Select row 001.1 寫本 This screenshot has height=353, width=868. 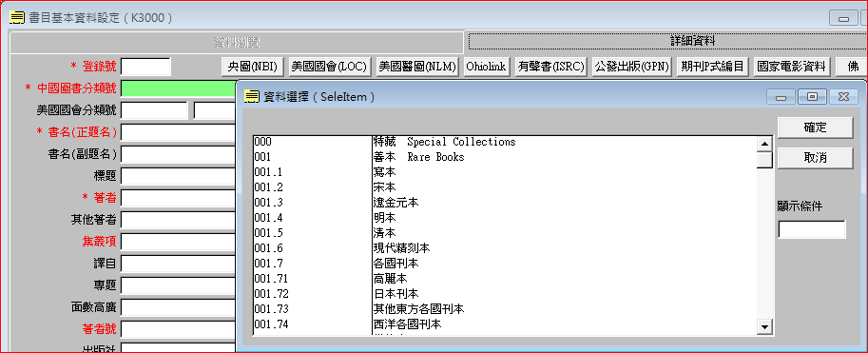coord(505,172)
